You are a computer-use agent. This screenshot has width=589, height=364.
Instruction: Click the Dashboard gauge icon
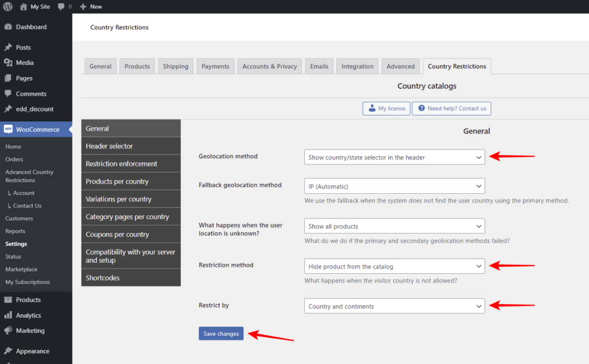coord(8,26)
